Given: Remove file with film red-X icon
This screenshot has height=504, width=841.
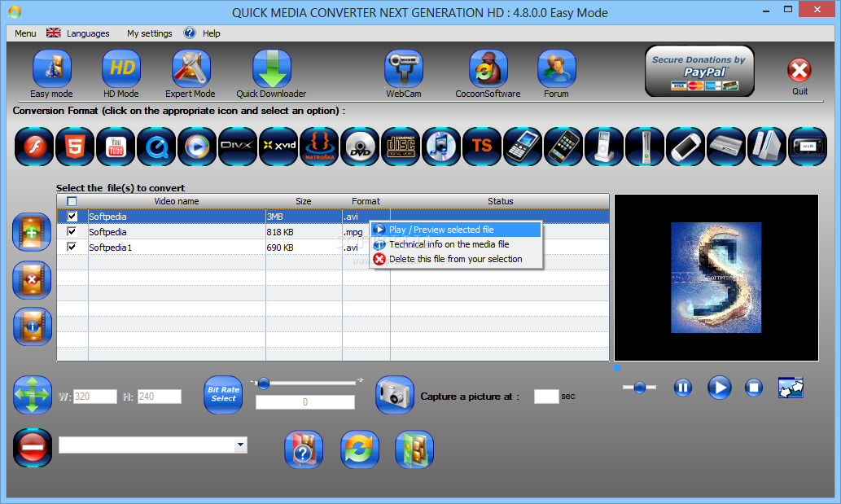Looking at the screenshot, I should [33, 280].
